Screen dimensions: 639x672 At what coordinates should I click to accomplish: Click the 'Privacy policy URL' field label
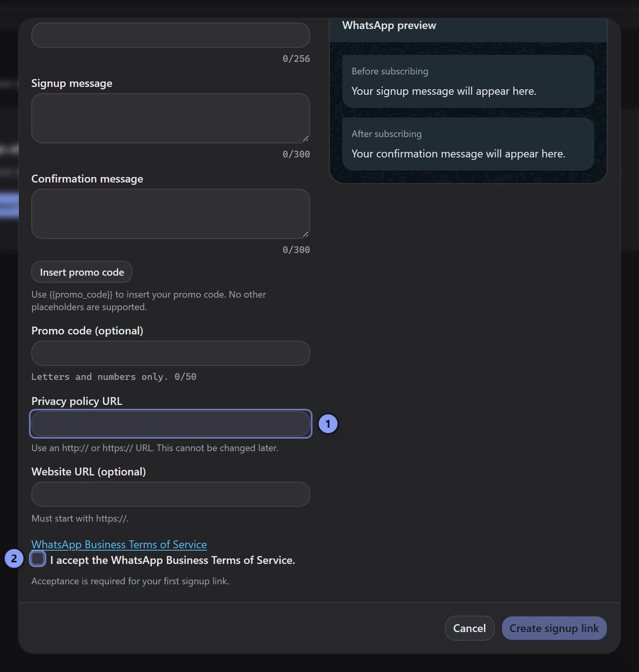pyautogui.click(x=77, y=401)
